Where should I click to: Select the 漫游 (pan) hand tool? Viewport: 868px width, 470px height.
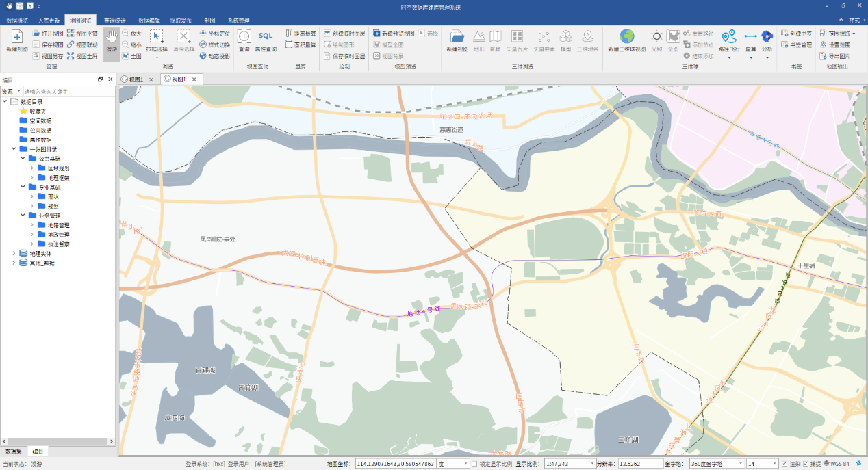[111, 41]
